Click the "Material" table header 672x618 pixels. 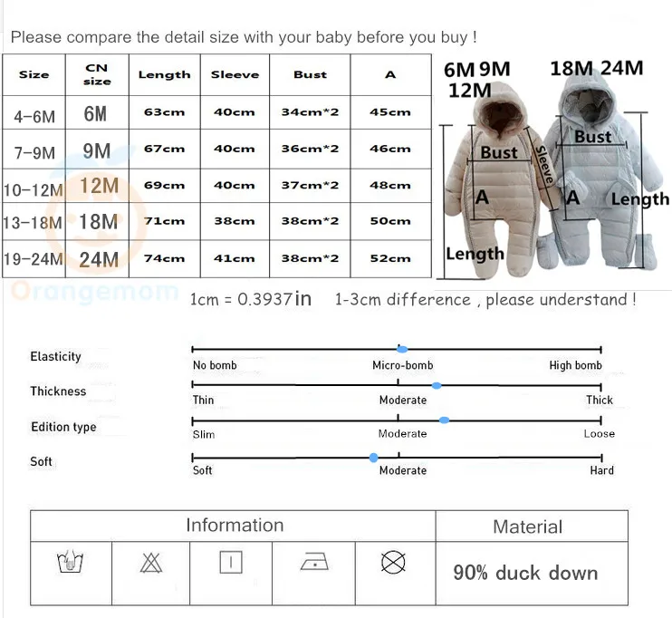click(x=528, y=526)
